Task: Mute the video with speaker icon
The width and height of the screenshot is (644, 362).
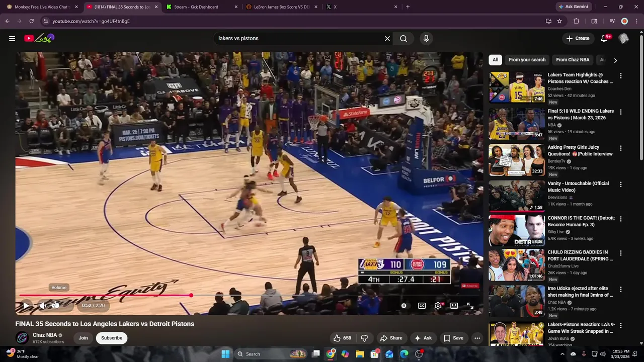Action: [43, 305]
